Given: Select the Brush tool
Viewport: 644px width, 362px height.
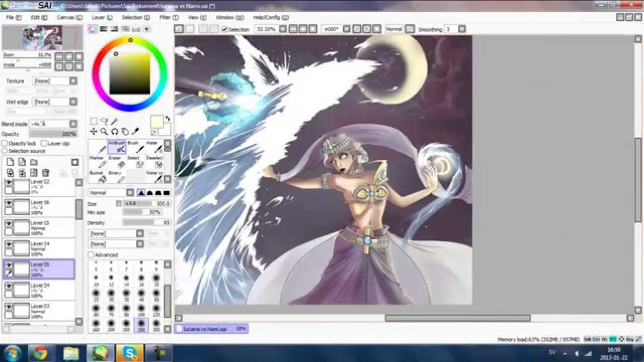Looking at the screenshot, I should (135, 146).
